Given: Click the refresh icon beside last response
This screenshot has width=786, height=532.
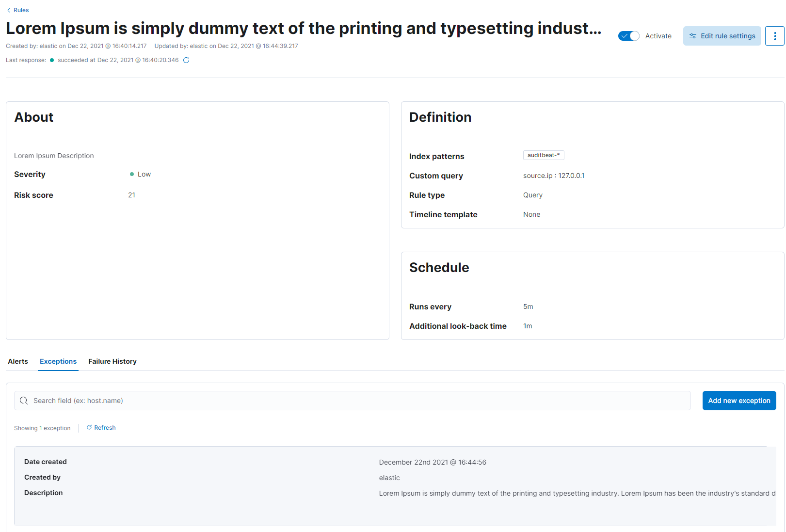Looking at the screenshot, I should pos(186,60).
